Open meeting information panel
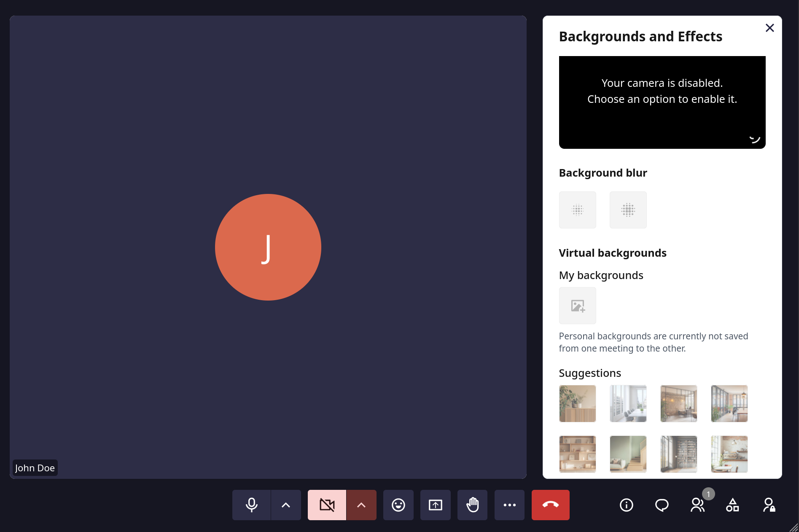The width and height of the screenshot is (799, 532). coord(627,505)
